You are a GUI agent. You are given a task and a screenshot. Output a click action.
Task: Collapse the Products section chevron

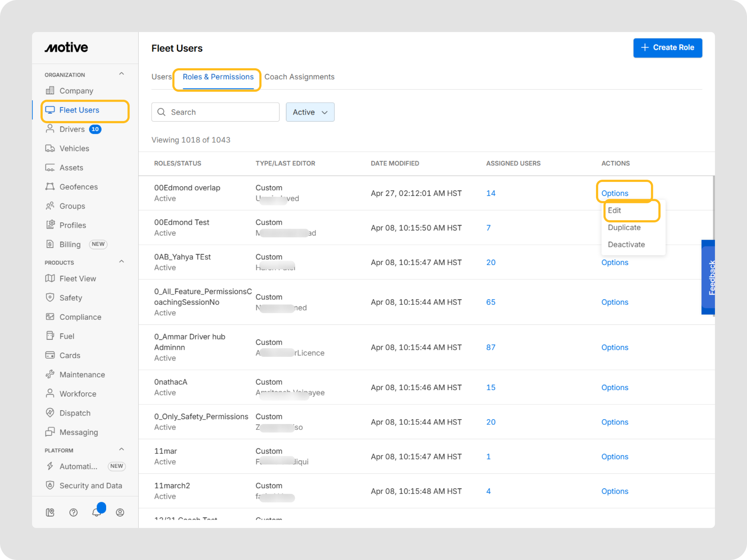[121, 262]
